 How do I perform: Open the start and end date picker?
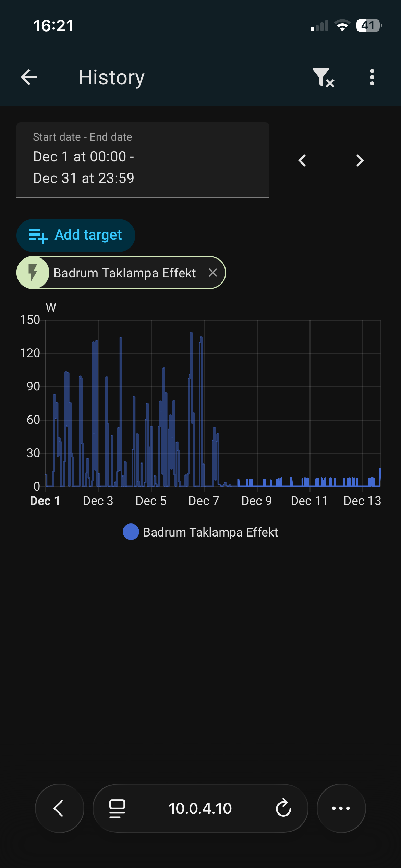coord(143,160)
